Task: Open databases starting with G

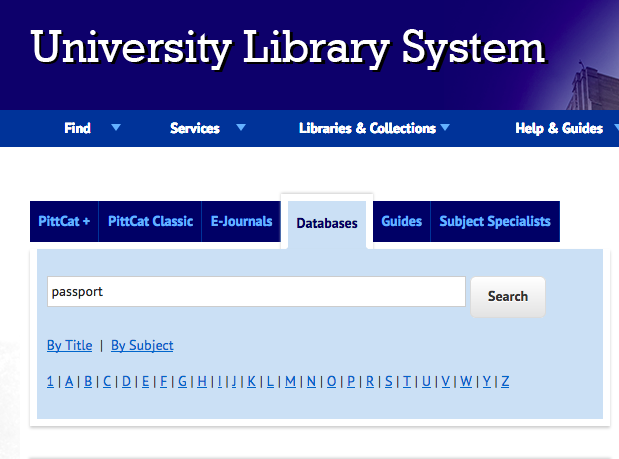Action: pos(182,381)
